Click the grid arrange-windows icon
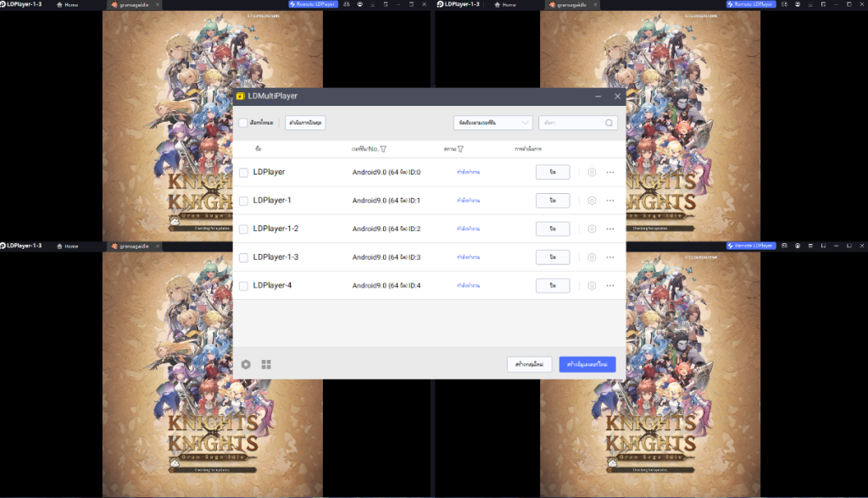 click(x=266, y=364)
